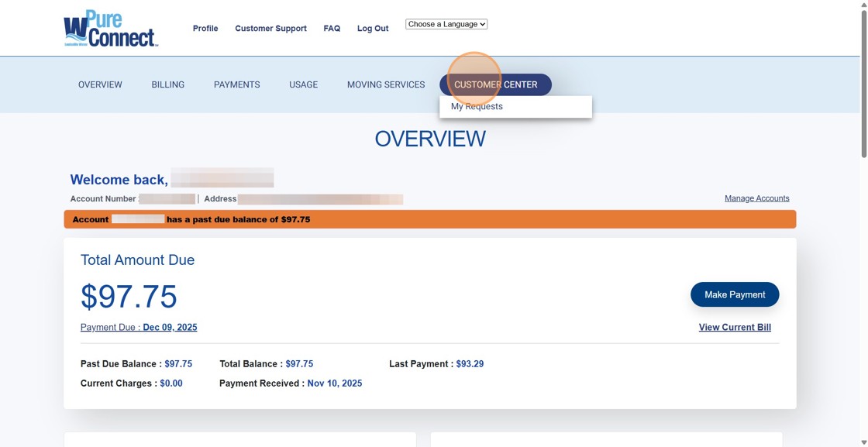
Task: Click the Pure Connect logo
Action: 111,29
